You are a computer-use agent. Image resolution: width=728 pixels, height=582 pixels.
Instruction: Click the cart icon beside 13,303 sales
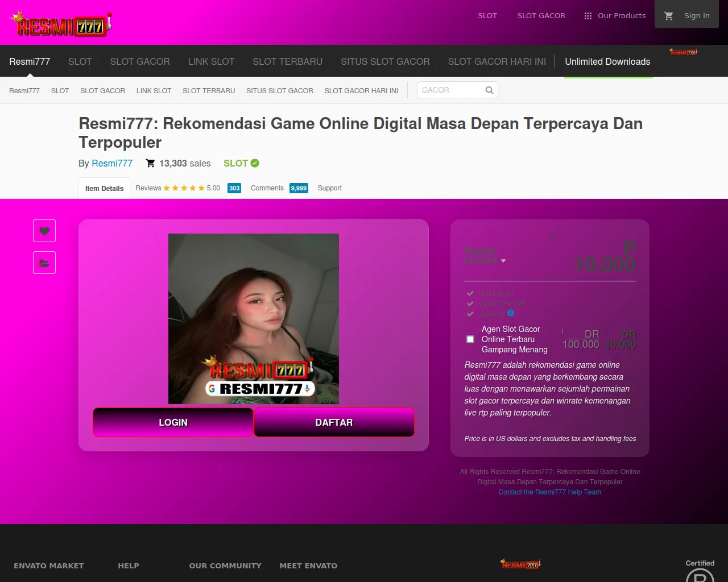(150, 163)
